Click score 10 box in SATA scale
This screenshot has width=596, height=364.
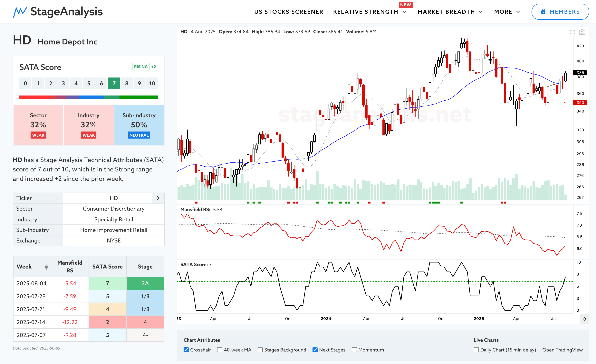click(x=152, y=83)
